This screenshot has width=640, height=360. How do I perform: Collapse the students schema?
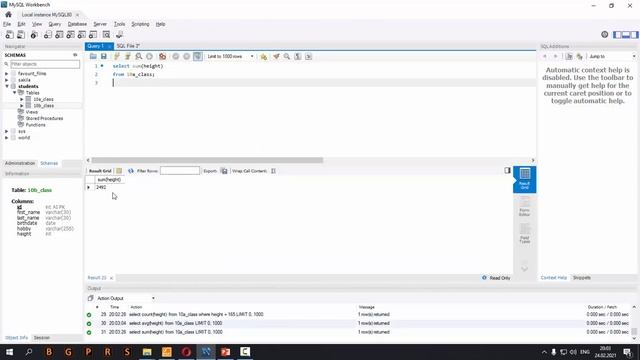click(x=7, y=86)
